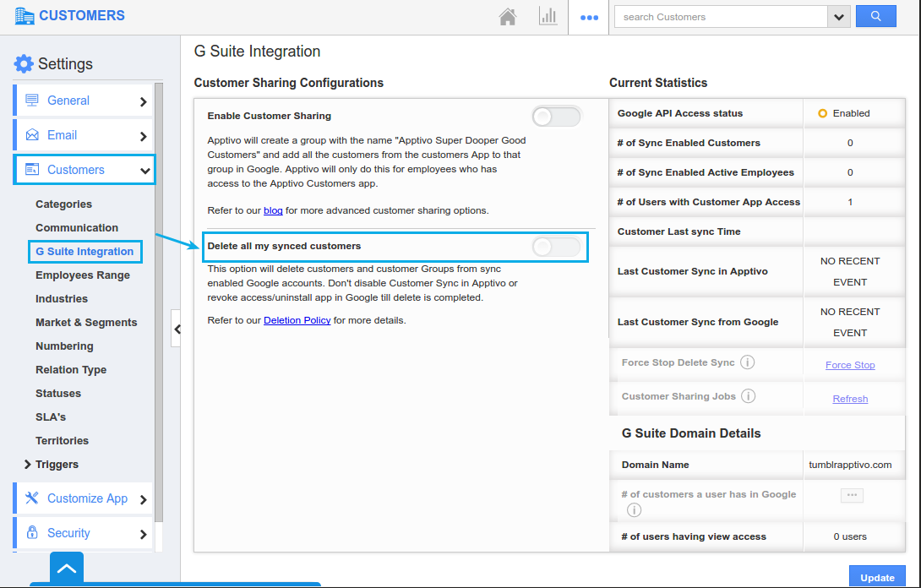Click the blue up-arrow tab at bottom
Viewport: 921px width, 588px height.
coord(67,568)
